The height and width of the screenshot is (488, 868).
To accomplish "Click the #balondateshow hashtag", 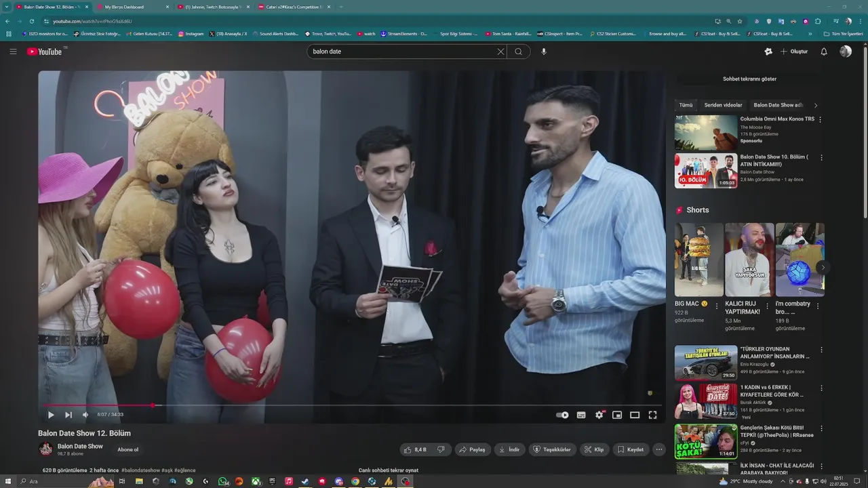I will coord(140,470).
